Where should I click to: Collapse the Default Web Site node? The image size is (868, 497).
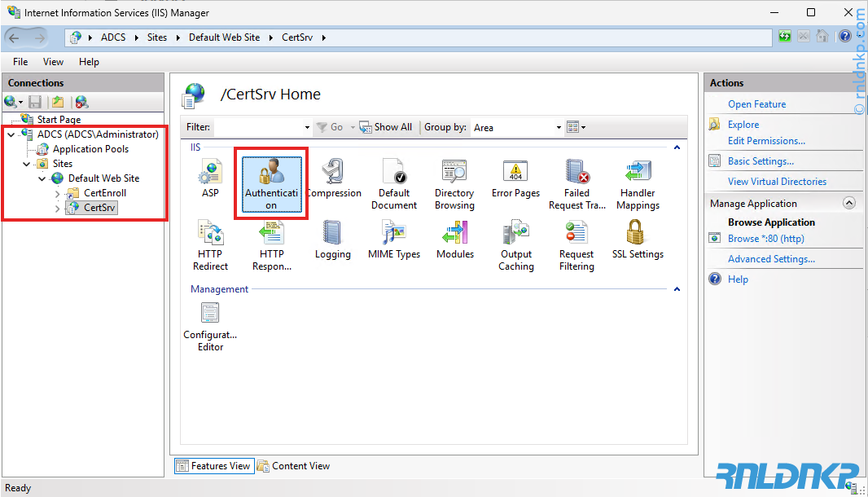pyautogui.click(x=42, y=179)
